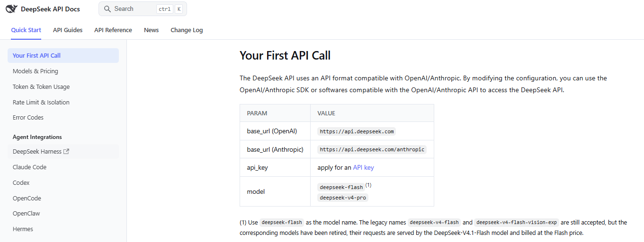Open the DeepSeek Harness sidebar link
The height and width of the screenshot is (242, 644).
click(x=63, y=152)
